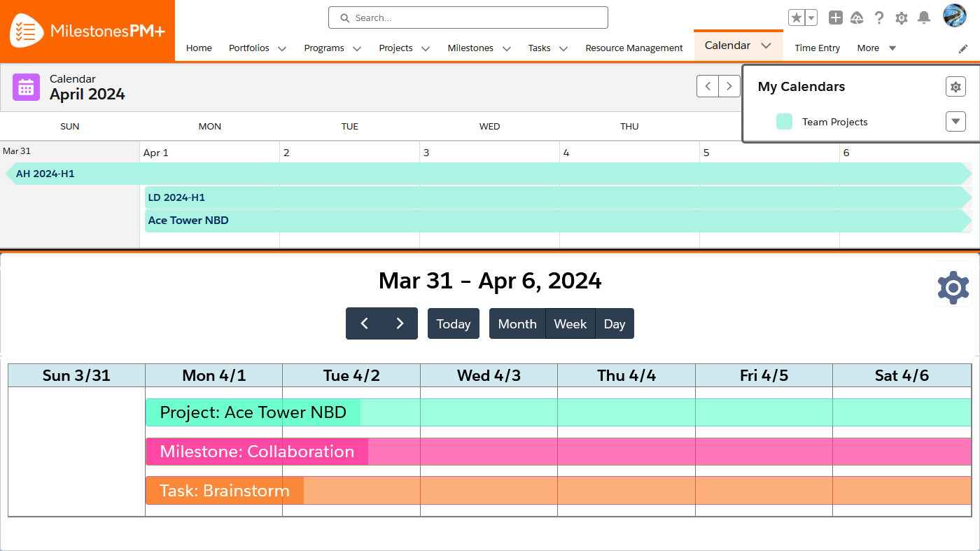Open the Portfolios tab
Screen dimensions: 980x551
(248, 48)
